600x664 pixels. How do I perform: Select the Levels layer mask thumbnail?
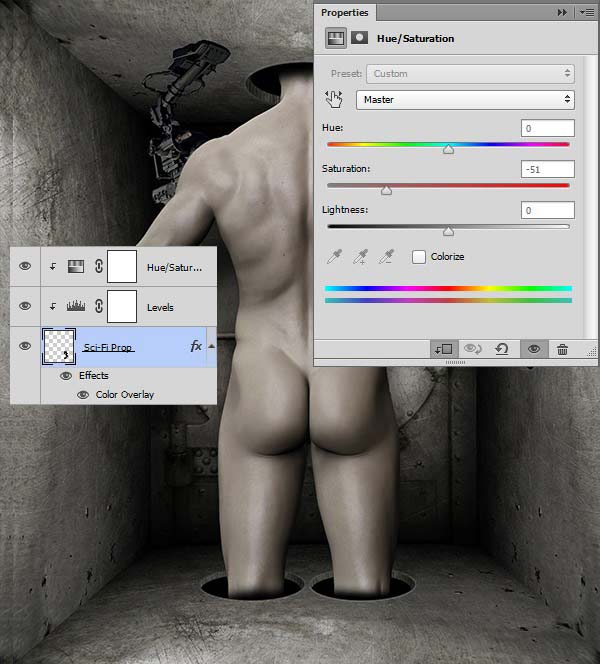coord(122,306)
